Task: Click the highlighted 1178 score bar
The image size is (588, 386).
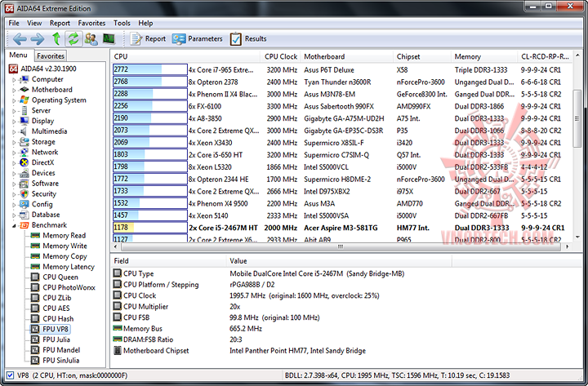Action: pos(150,228)
